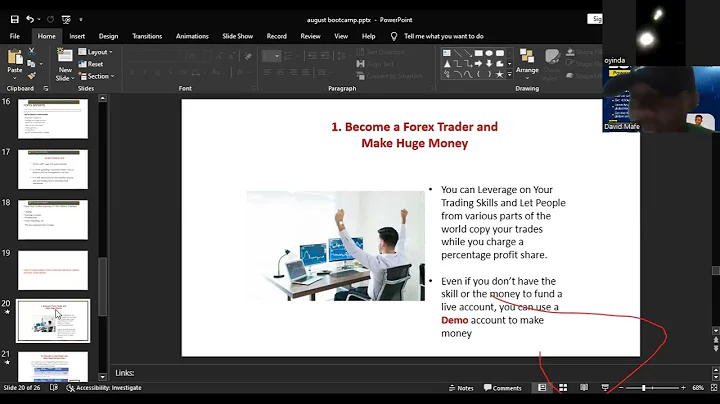Expand the Shapes gallery More arrow
Screen dimensions: 720x404
click(509, 74)
